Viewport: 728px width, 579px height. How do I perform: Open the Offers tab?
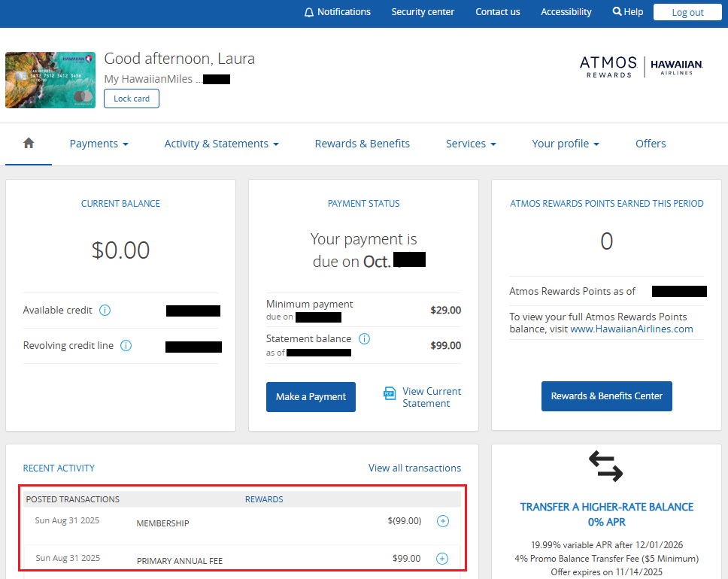[651, 144]
